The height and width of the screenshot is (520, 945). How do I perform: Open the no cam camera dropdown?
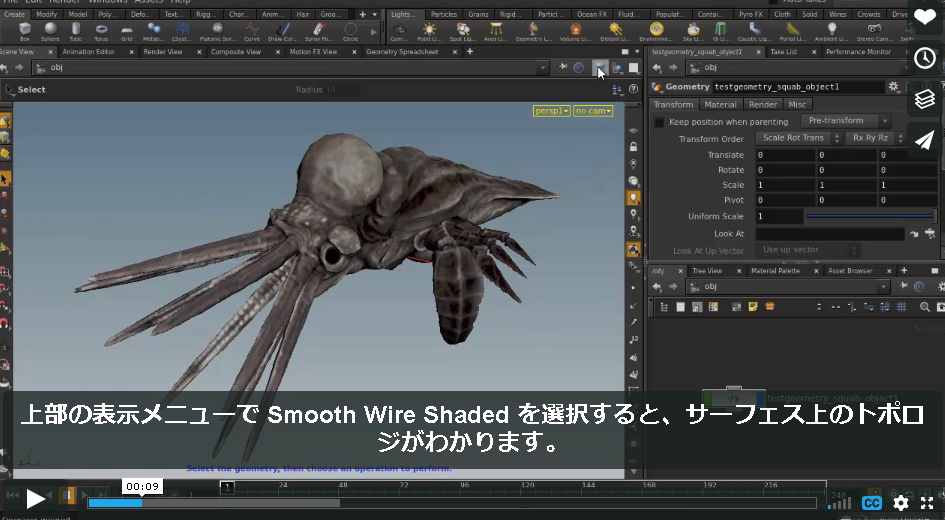pos(593,111)
